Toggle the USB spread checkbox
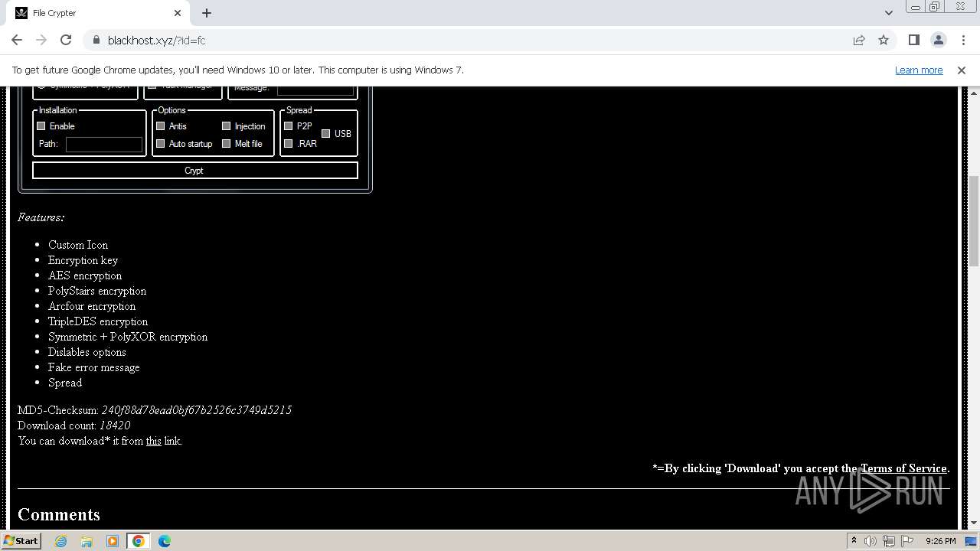 point(325,134)
